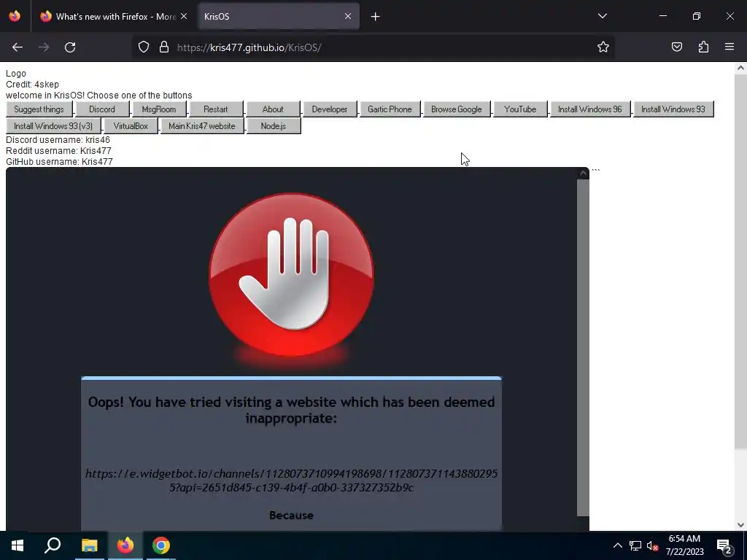Open the tracking protection shield icon

coord(144,47)
